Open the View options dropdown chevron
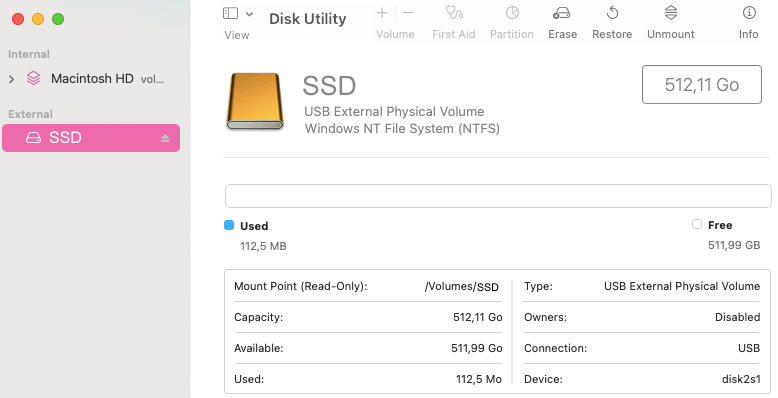This screenshot has height=398, width=778. (250, 14)
